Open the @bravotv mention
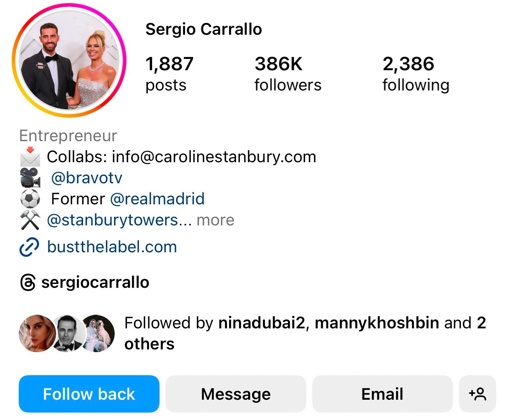The width and height of the screenshot is (515, 420). tap(87, 178)
